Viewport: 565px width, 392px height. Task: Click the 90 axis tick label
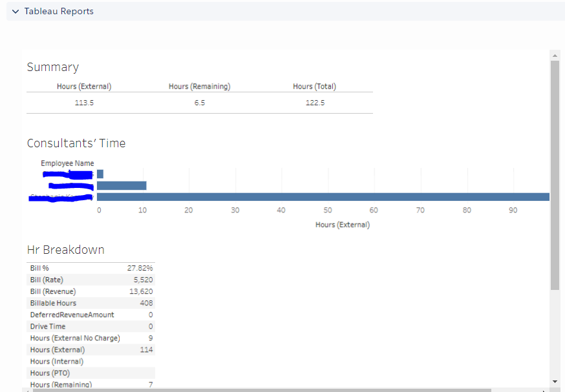pos(513,211)
